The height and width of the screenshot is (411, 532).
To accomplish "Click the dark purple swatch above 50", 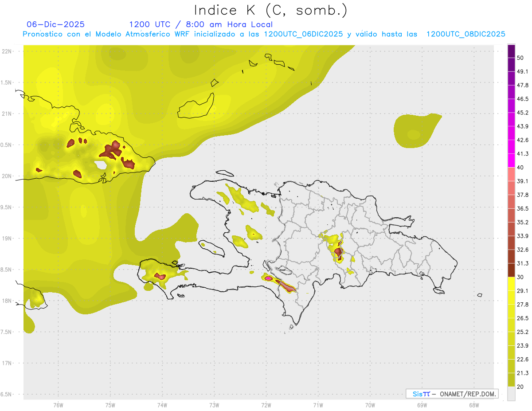I will (x=512, y=51).
